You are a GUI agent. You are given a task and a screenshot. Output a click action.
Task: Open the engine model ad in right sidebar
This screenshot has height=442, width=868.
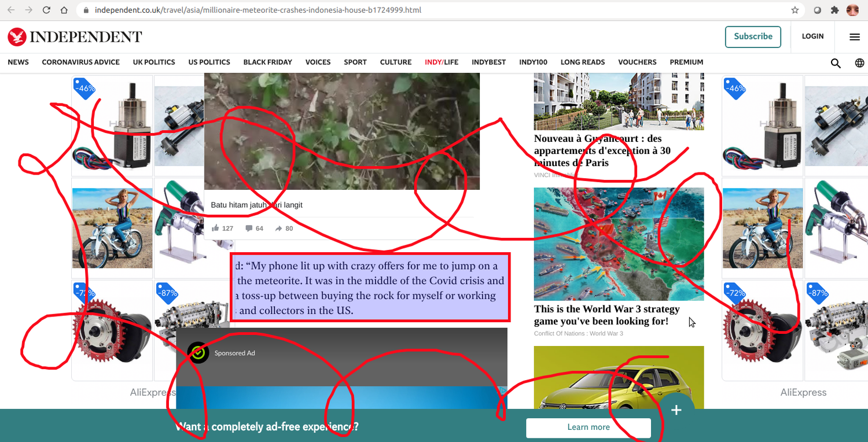coord(836,330)
